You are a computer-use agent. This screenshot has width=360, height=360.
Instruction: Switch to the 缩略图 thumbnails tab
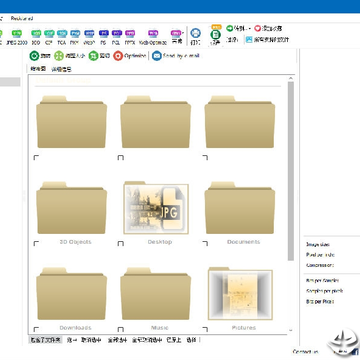pos(38,69)
